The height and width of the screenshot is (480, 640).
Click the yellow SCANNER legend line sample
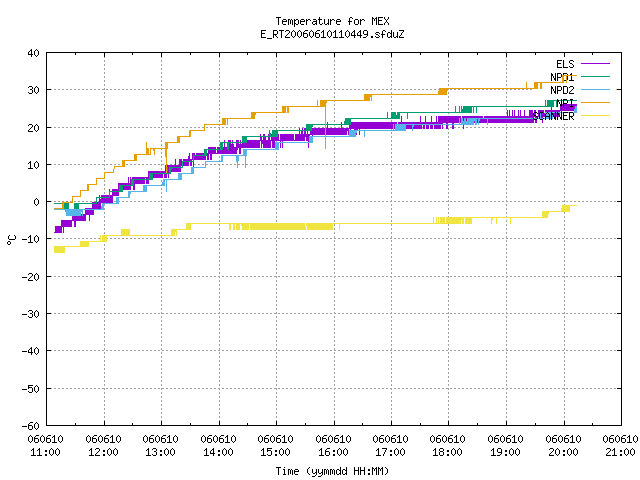pyautogui.click(x=595, y=116)
